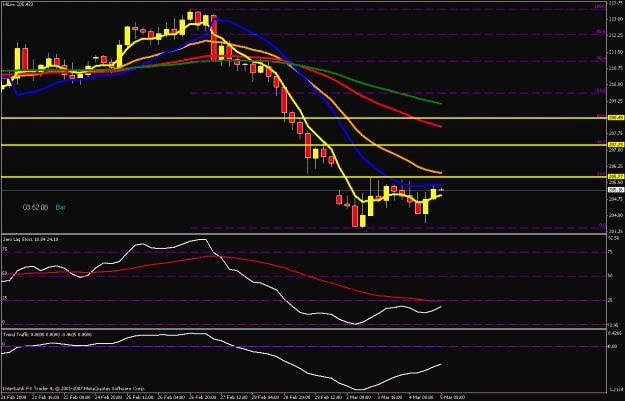Select the 38.2 Fibonacci level label
625x401 pixels.
pyautogui.click(x=601, y=142)
